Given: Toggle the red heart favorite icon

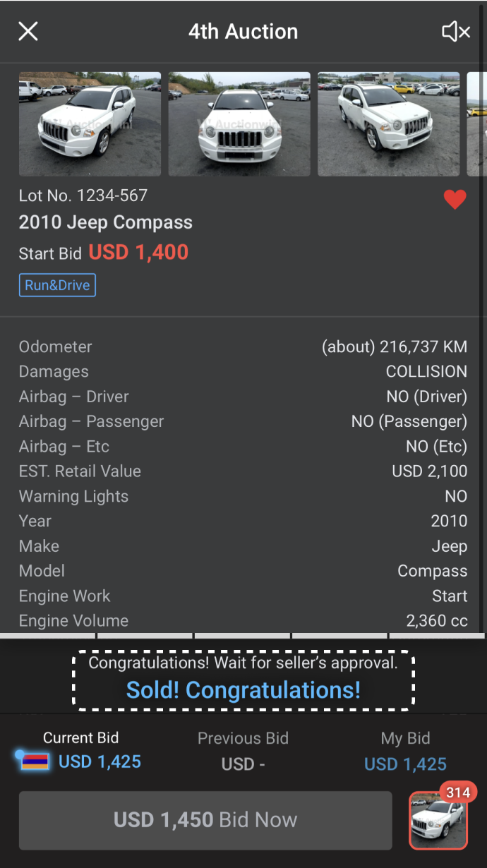Looking at the screenshot, I should (x=455, y=200).
